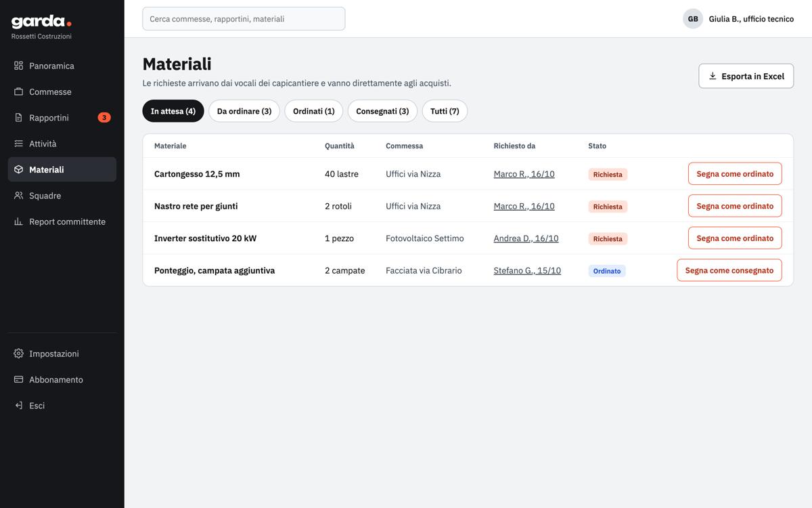Click the GB user avatar

pos(693,19)
